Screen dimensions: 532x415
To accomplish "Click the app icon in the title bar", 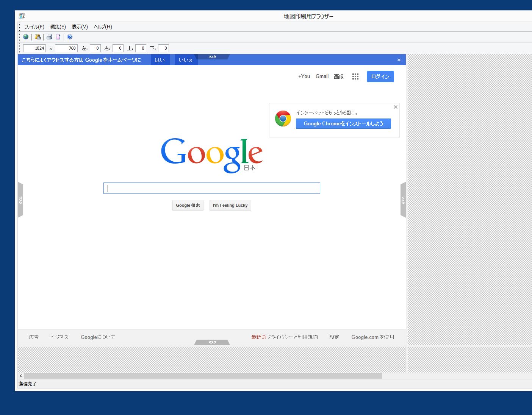I will click(x=22, y=16).
